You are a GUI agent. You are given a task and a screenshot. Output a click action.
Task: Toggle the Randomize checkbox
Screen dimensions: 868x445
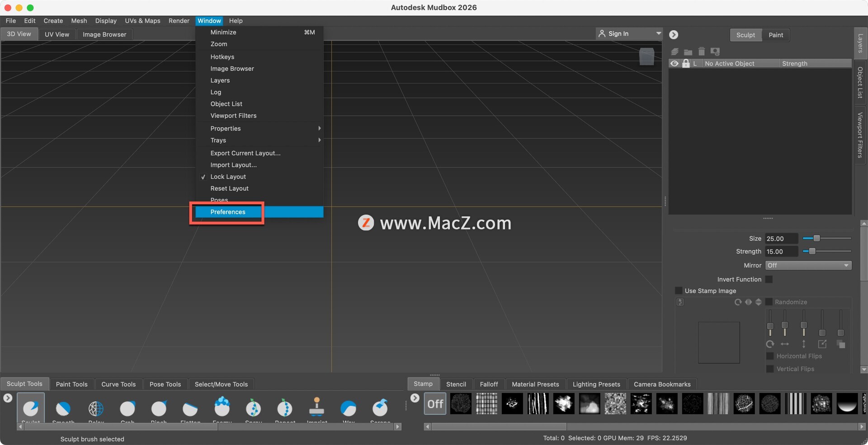tap(769, 302)
